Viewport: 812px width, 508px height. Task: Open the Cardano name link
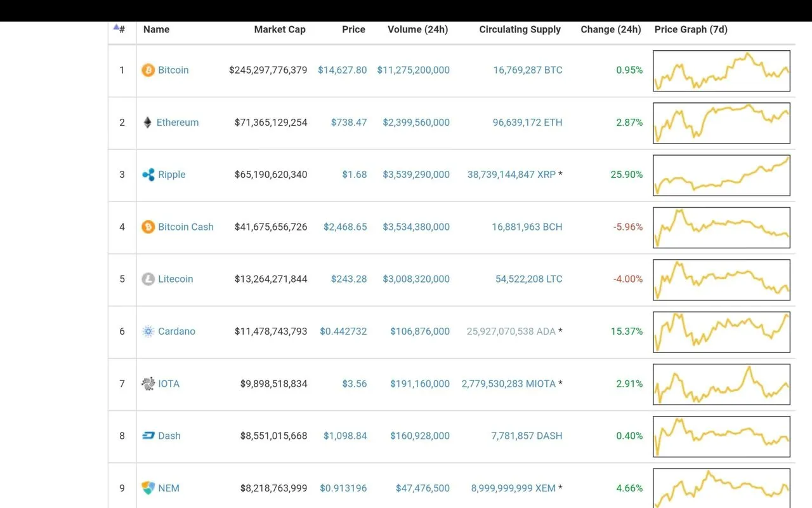point(176,331)
